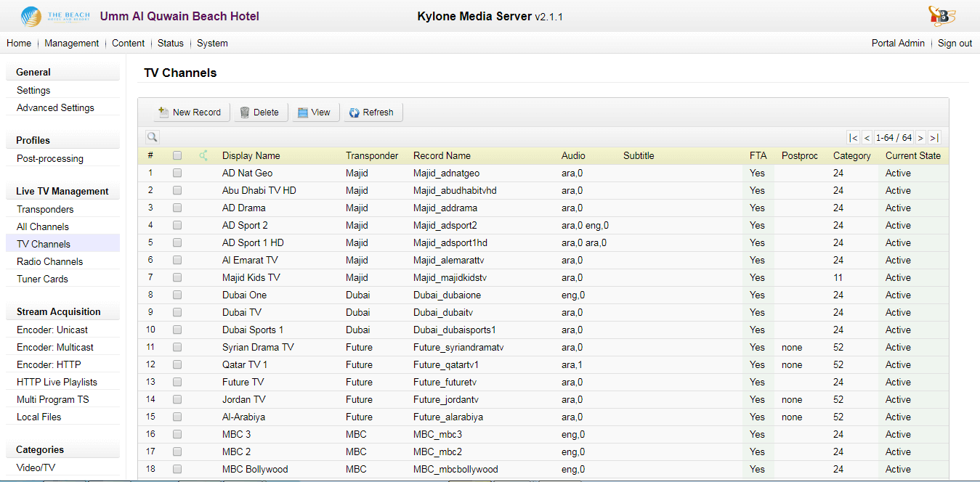Image resolution: width=980 pixels, height=482 pixels.
Task: Sort by the Transponder column header
Action: 372,155
